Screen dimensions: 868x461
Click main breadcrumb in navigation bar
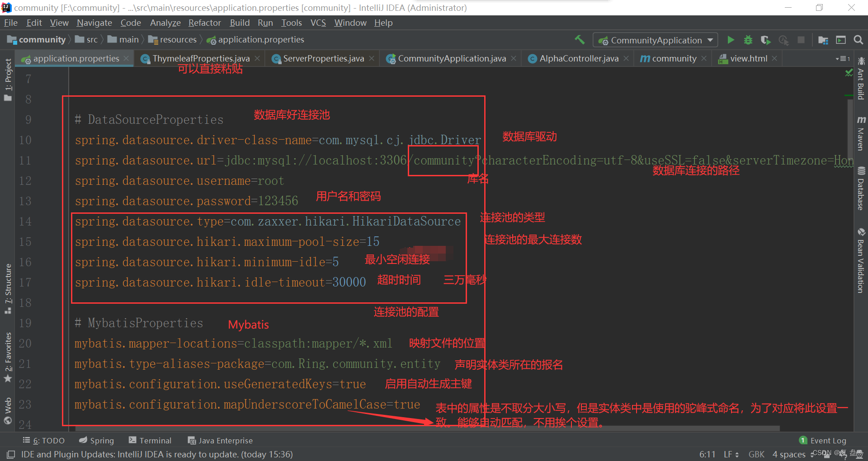coord(123,40)
